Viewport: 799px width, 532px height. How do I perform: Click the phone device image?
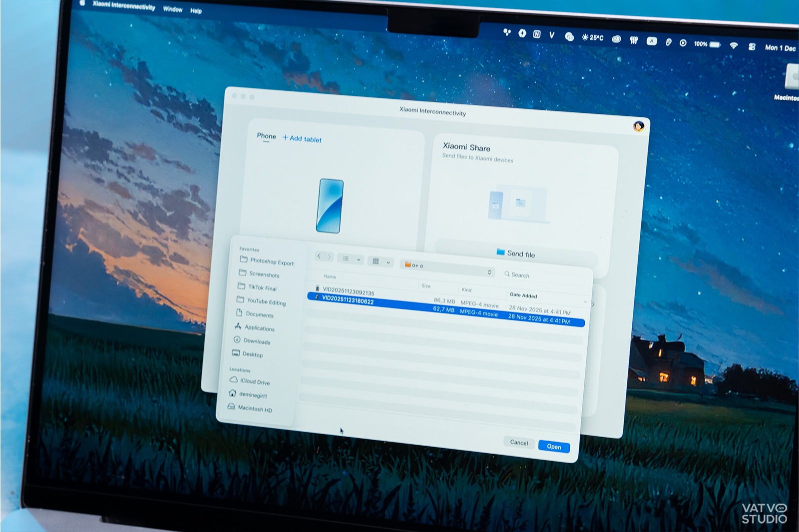click(x=330, y=206)
